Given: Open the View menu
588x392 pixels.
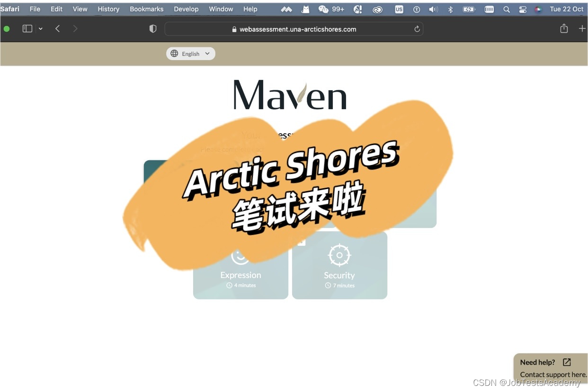Looking at the screenshot, I should [80, 9].
